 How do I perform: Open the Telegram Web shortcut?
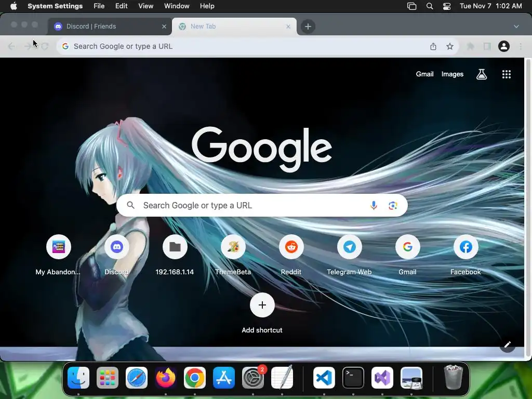350,255
